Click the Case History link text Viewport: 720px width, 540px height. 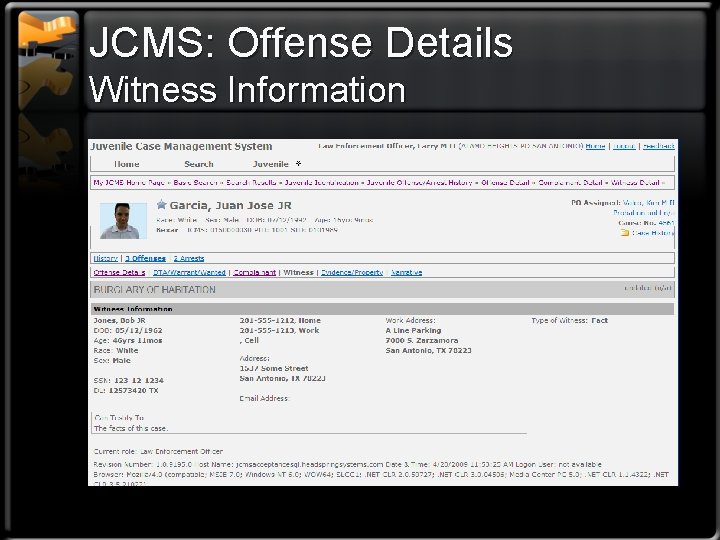[x=653, y=233]
